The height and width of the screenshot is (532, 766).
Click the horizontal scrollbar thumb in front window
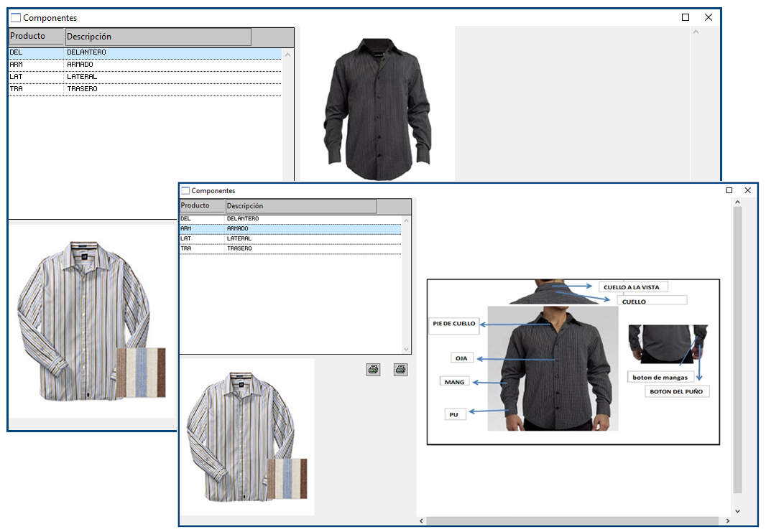(573, 521)
